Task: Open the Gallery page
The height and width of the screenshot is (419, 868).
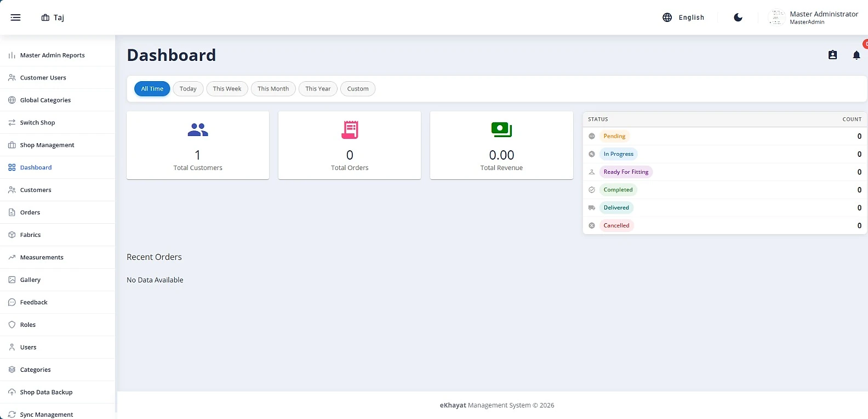Action: (58, 280)
